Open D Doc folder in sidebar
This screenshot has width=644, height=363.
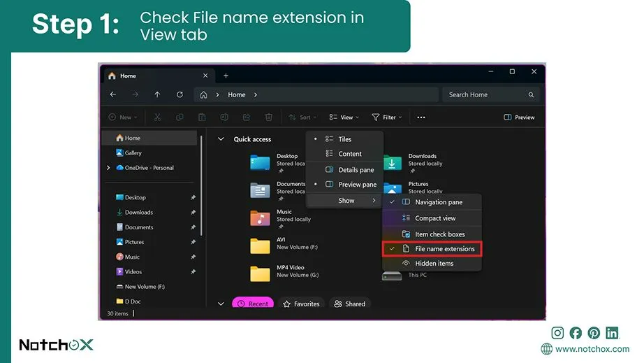[128, 301]
